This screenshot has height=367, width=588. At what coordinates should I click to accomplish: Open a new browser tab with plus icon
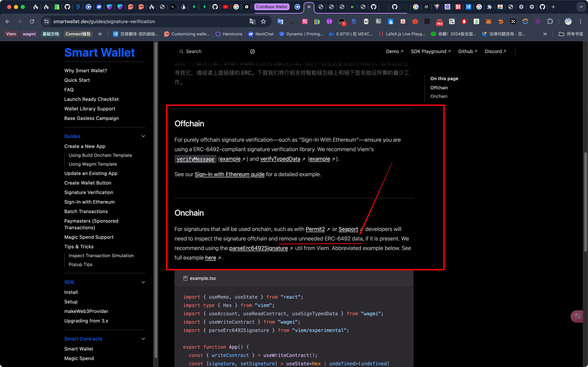(553, 7)
